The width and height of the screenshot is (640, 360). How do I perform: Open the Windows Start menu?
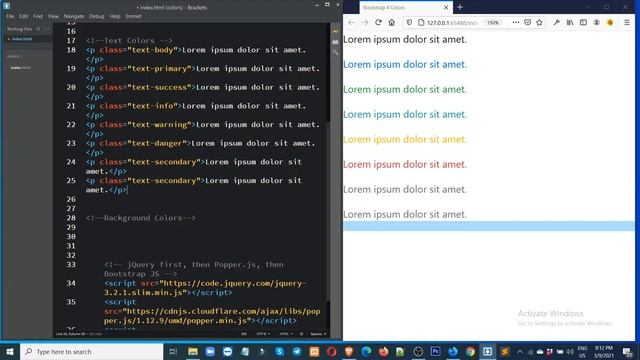[10, 351]
